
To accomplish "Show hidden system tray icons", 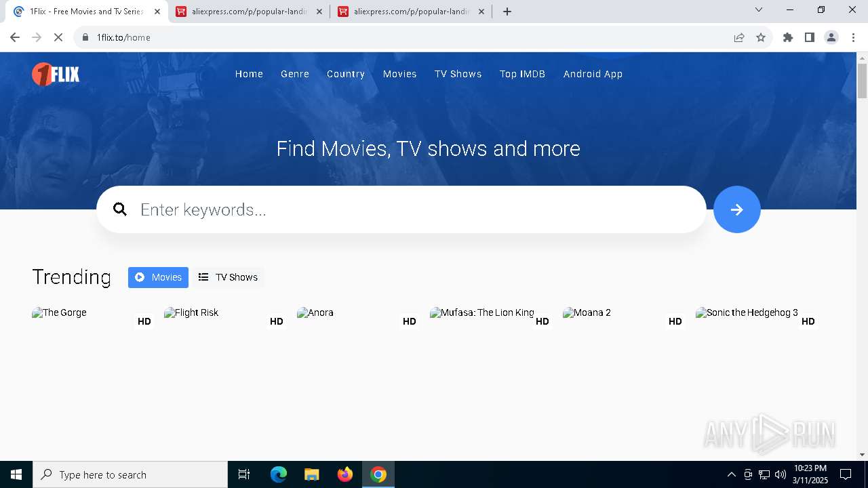I will coord(731,474).
